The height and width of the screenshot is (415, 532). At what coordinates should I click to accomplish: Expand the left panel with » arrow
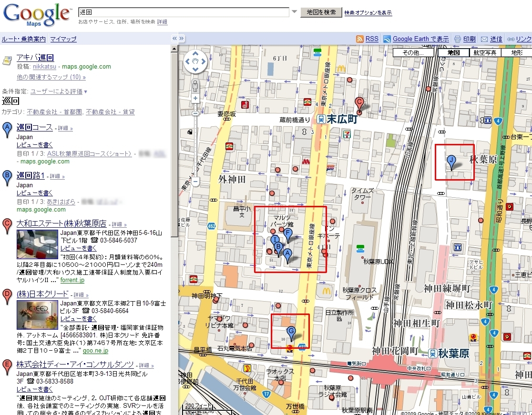click(x=182, y=38)
